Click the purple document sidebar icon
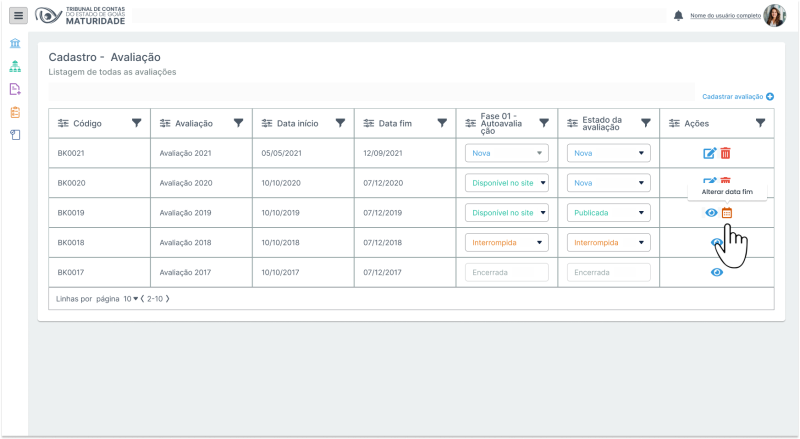The image size is (800, 439). (x=15, y=89)
